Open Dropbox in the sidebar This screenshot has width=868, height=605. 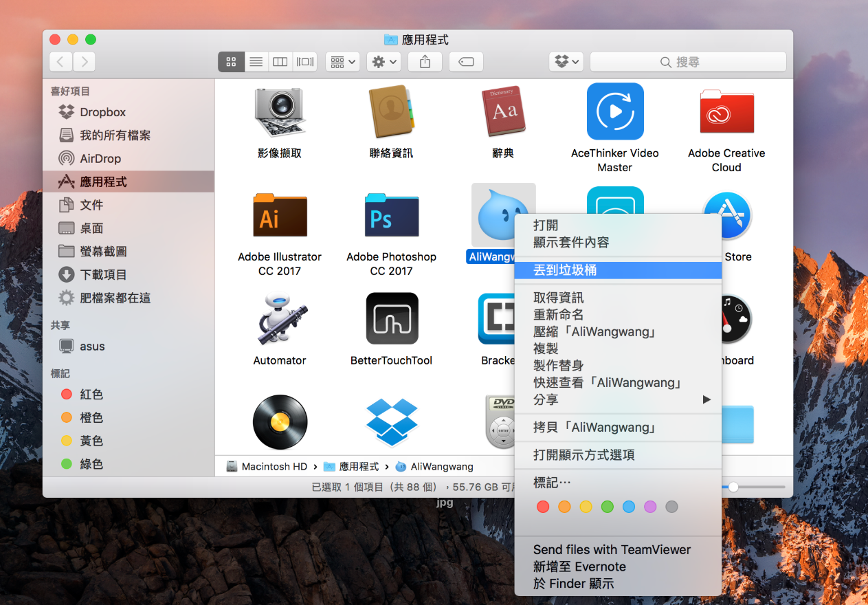pos(129,112)
